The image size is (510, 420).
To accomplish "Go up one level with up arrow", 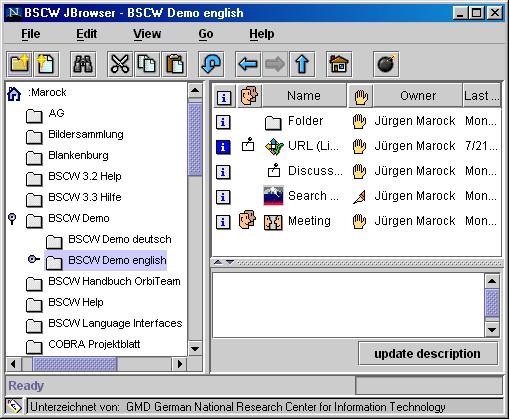I will 302,64.
